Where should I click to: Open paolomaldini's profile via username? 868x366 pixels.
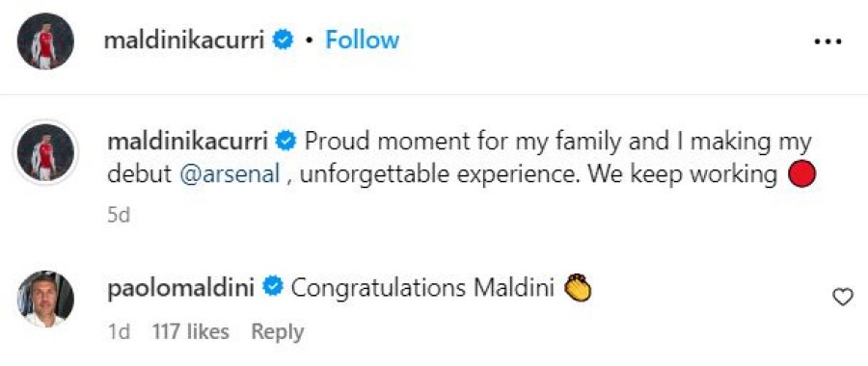181,287
